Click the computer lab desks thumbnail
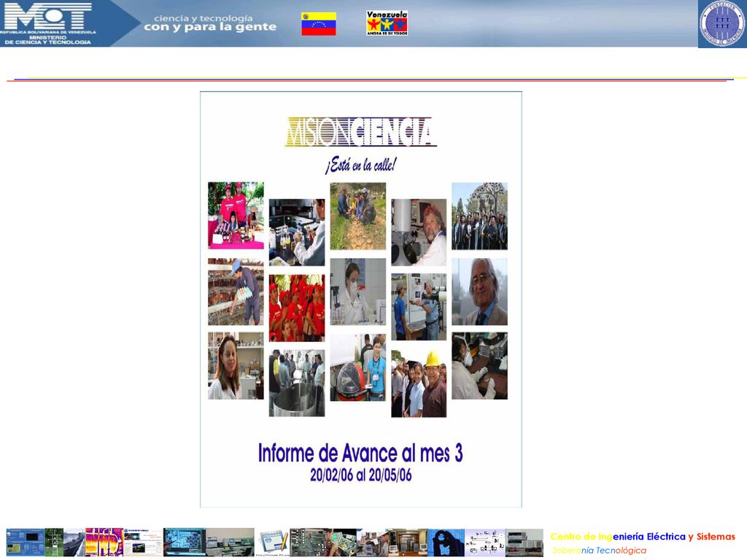747x560 pixels. [x=230, y=542]
